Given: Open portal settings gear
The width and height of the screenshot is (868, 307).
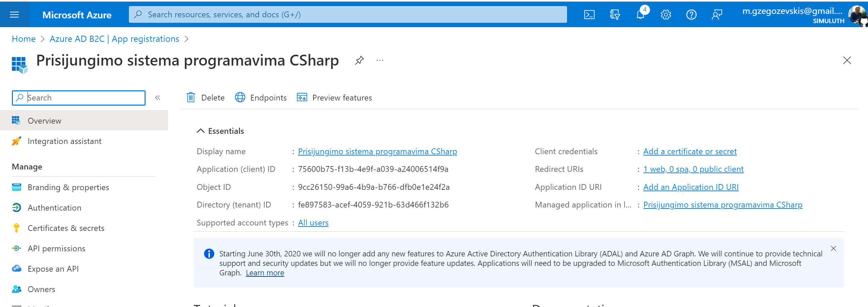Looking at the screenshot, I should [666, 14].
